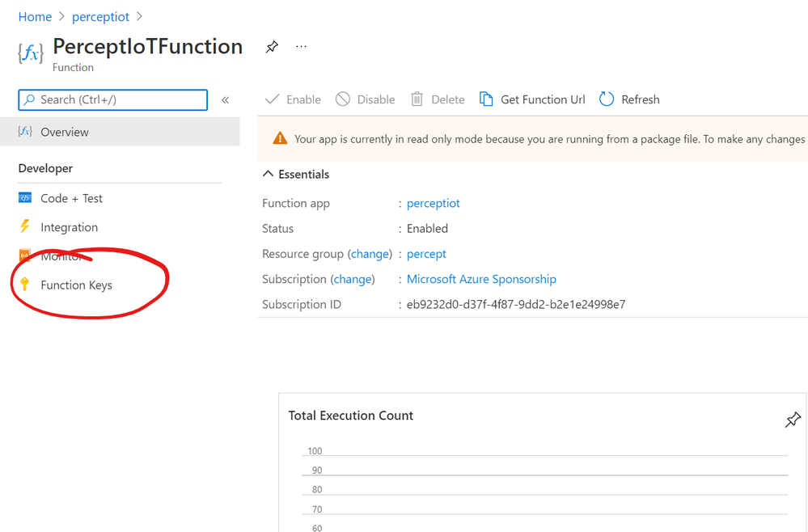Click the Enable checkmark button
Image resolution: width=808 pixels, height=532 pixels.
[294, 99]
